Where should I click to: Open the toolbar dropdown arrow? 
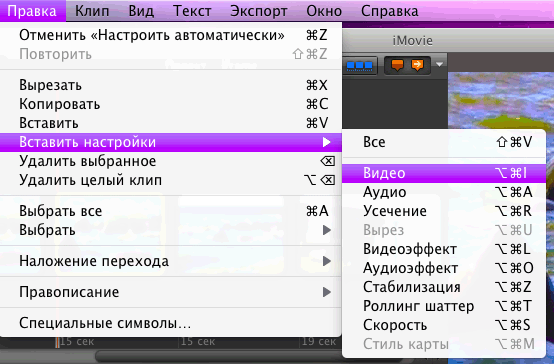pos(440,65)
